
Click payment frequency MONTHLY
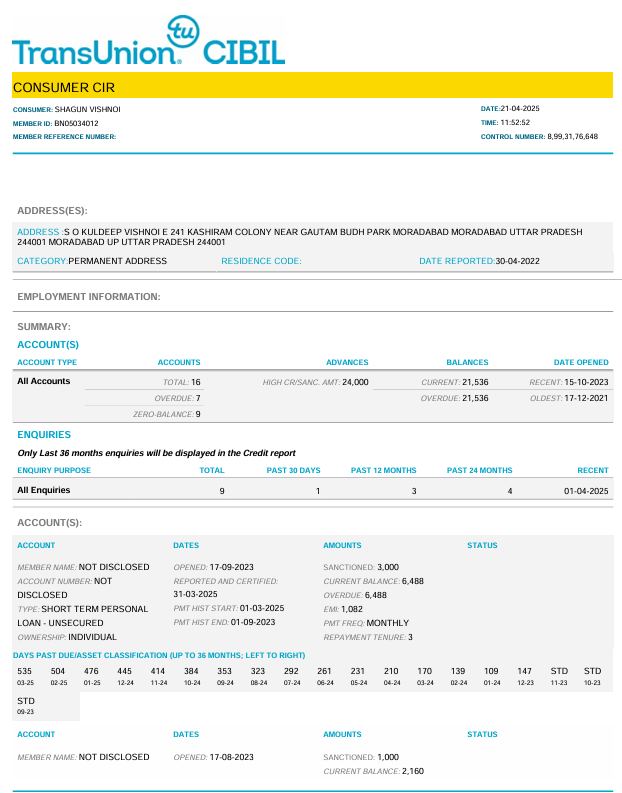387,623
